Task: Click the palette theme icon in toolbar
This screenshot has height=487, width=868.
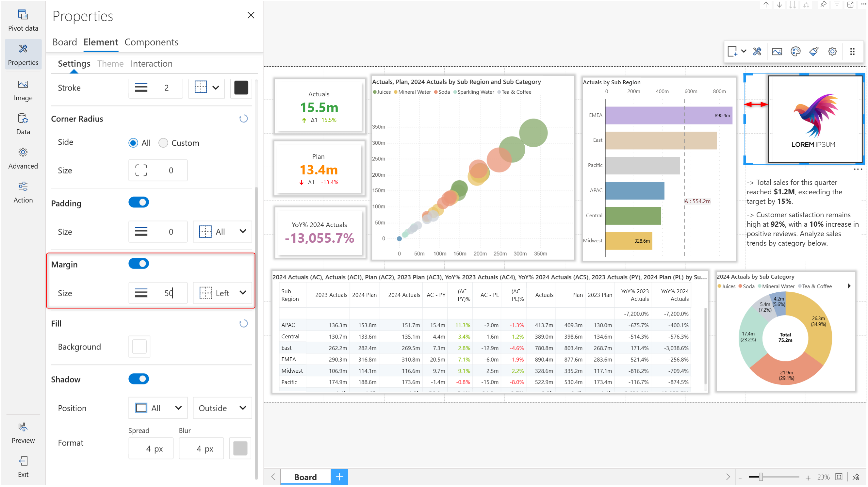Action: coord(795,51)
